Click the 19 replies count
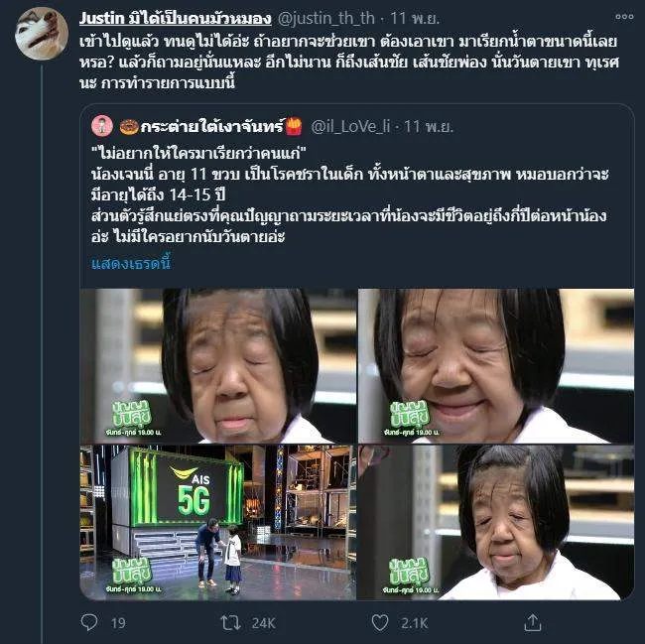This screenshot has height=644, width=645. [x=118, y=623]
